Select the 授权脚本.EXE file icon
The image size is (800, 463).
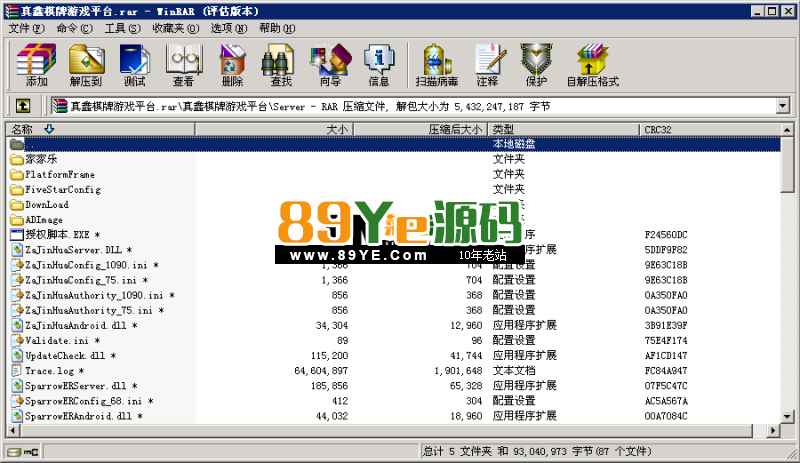(x=17, y=235)
